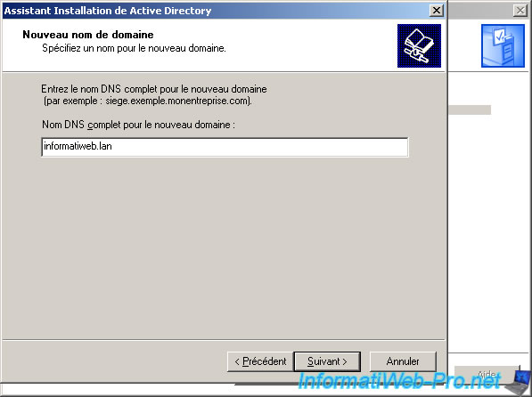Cancel the wizard with Annuler
The image size is (532, 397).
pyautogui.click(x=403, y=361)
